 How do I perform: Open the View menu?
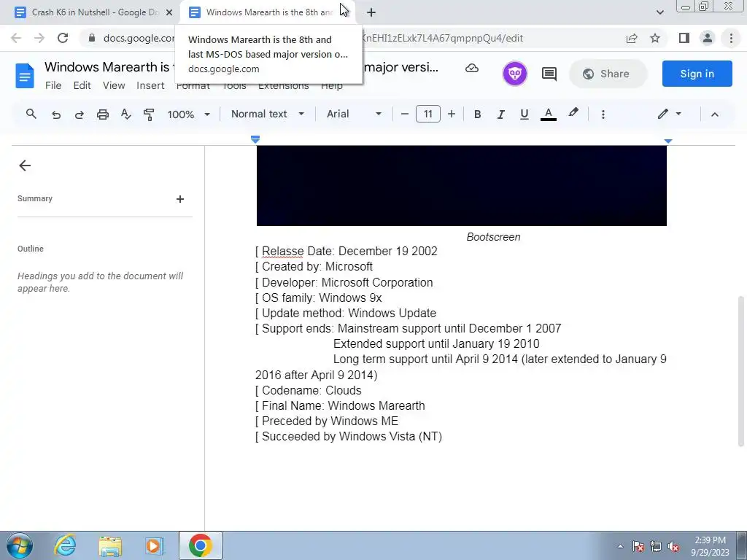pos(114,86)
